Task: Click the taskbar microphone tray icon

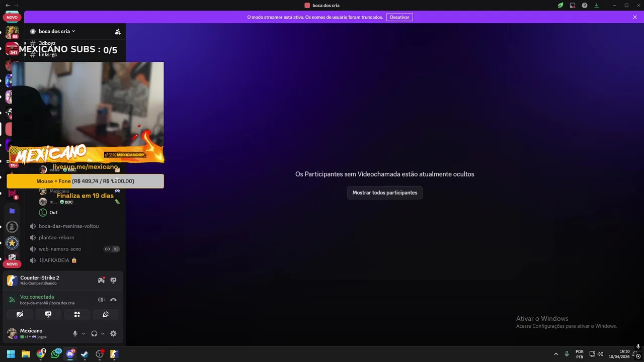Action: click(x=567, y=354)
